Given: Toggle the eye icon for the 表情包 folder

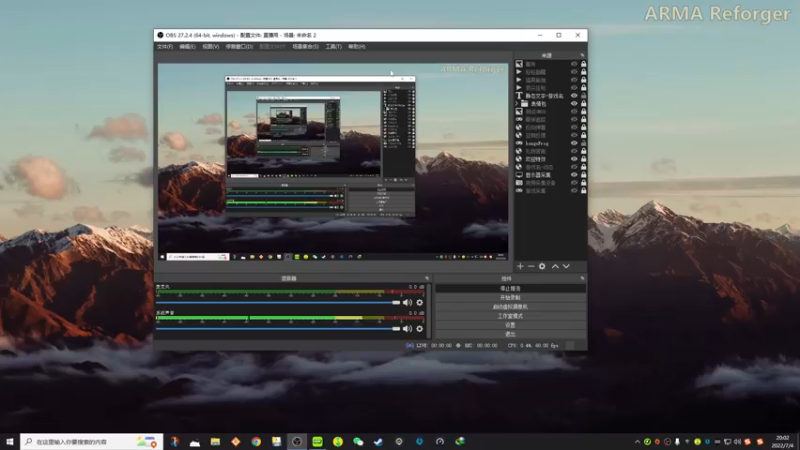Looking at the screenshot, I should tap(574, 104).
